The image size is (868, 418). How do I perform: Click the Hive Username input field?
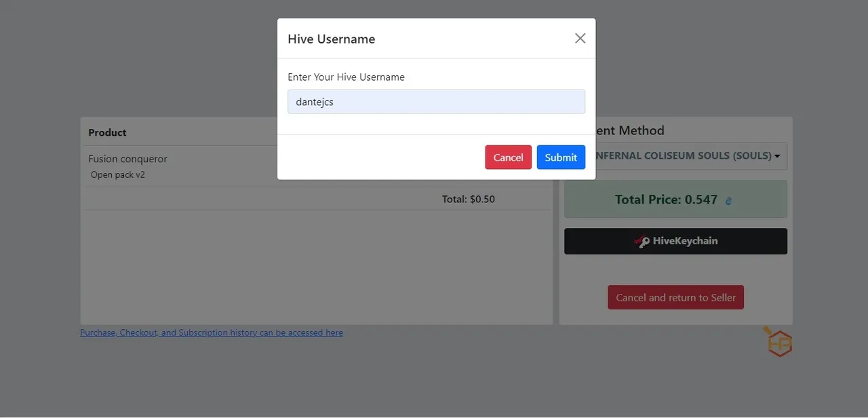[436, 102]
